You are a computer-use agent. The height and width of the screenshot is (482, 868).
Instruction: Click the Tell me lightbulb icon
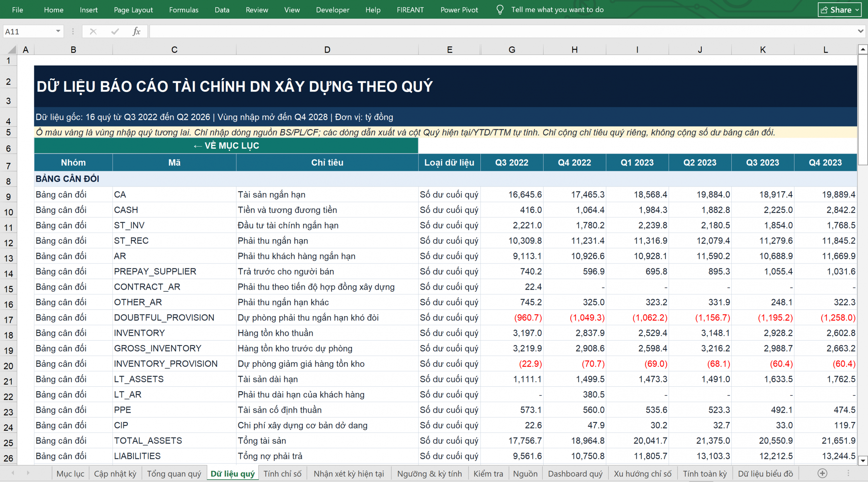coord(500,9)
